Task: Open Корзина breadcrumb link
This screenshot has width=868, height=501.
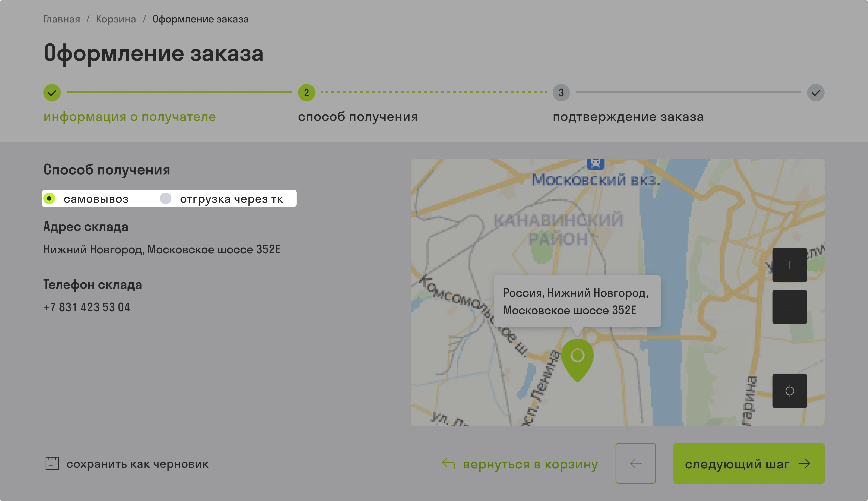Action: [x=116, y=19]
